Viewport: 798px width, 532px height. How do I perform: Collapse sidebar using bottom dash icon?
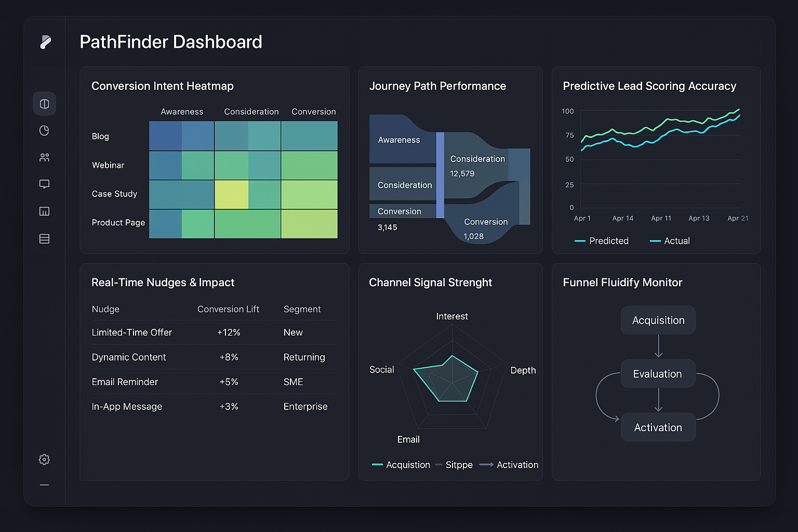[x=45, y=485]
